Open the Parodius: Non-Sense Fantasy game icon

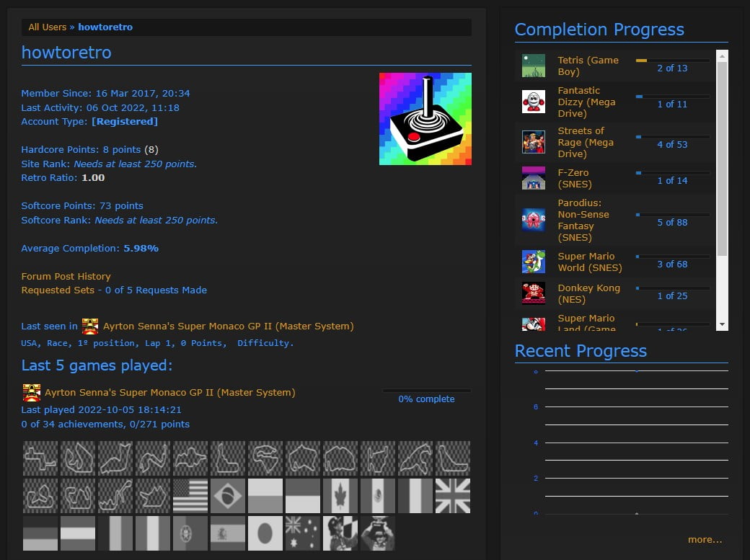click(534, 220)
